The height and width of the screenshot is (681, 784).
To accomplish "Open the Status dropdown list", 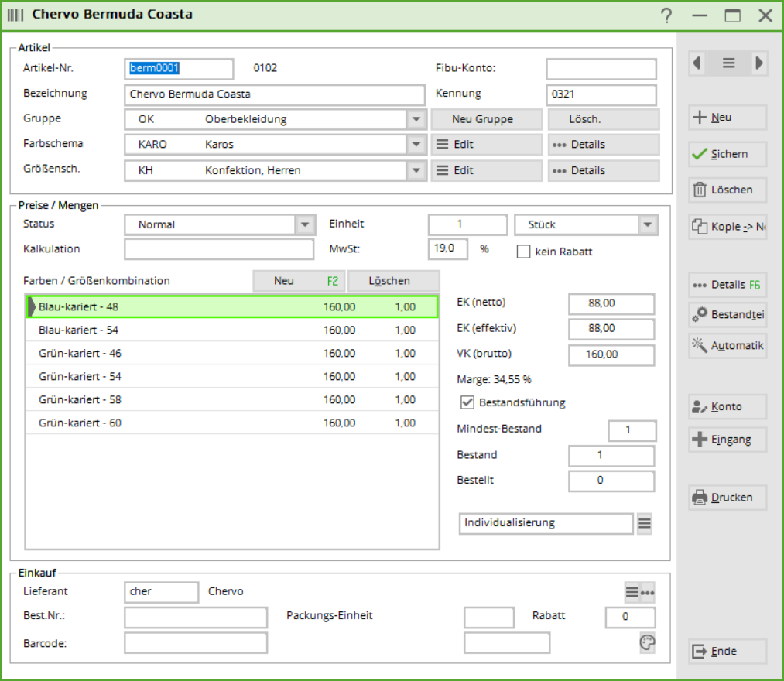I will (x=305, y=225).
